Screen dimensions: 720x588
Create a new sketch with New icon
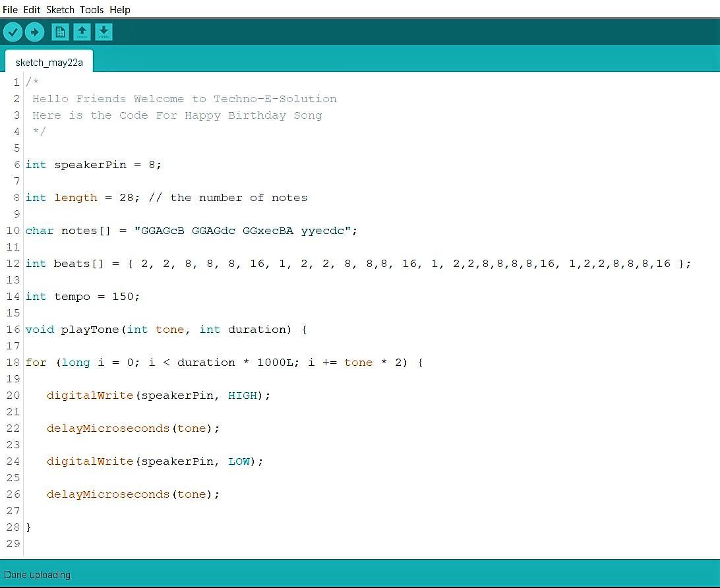(x=60, y=32)
